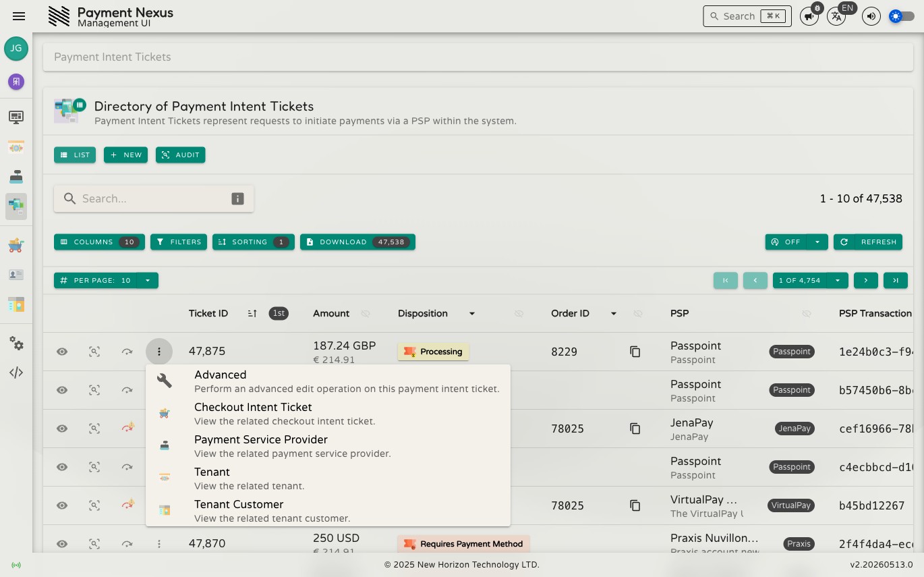The width and height of the screenshot is (924, 577).
Task: Select Tenant Customer menu item
Action: [x=328, y=511]
